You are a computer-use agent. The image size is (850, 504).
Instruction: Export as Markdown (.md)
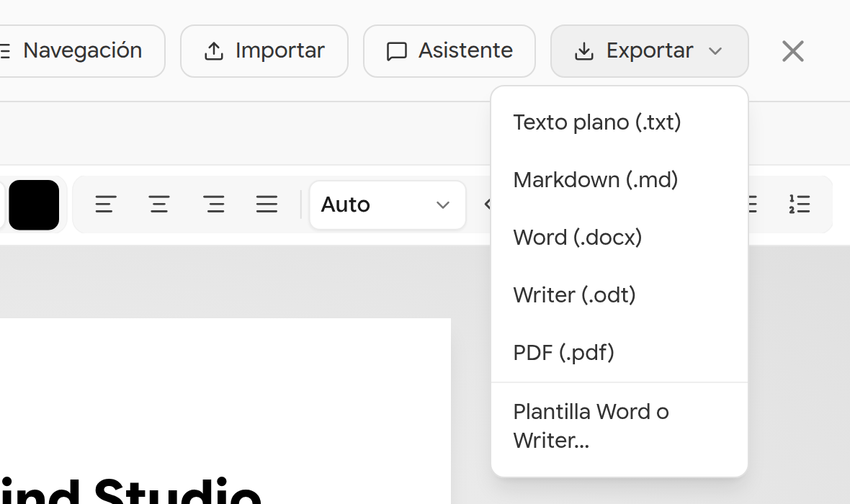point(619,180)
